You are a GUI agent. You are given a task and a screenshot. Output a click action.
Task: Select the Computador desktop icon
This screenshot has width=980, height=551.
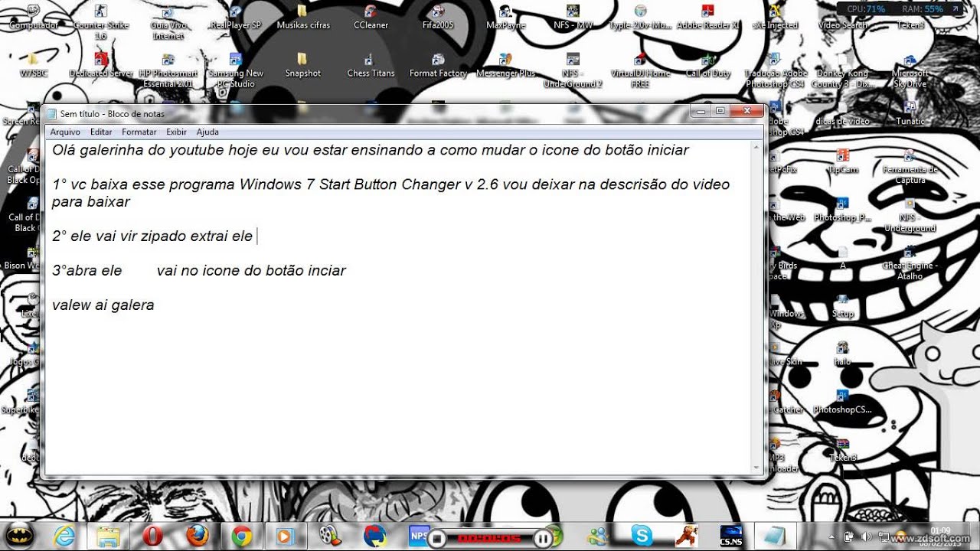pos(34,17)
